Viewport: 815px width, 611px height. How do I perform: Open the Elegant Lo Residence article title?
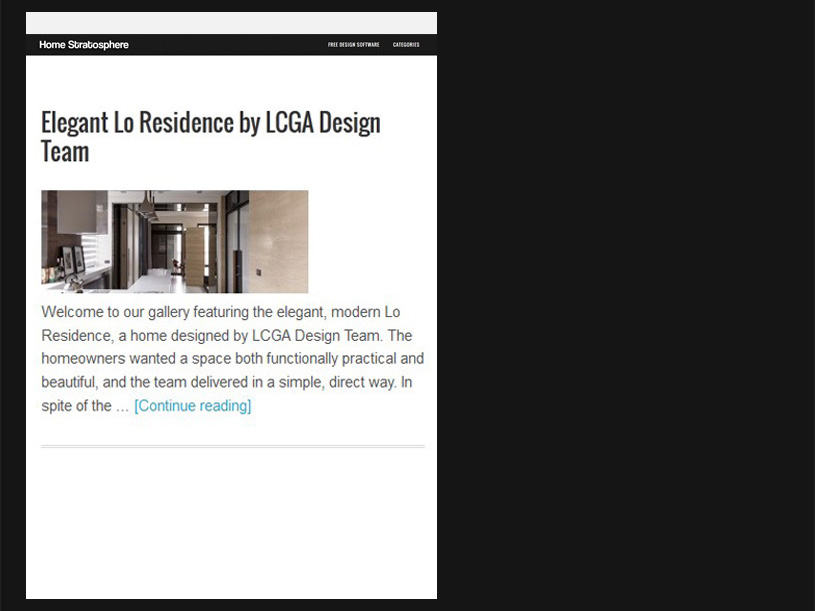pyautogui.click(x=211, y=137)
